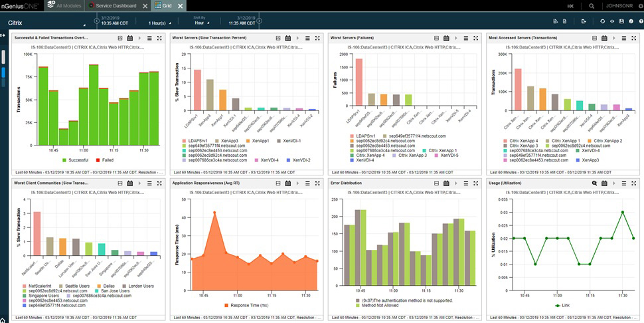
Task: Maximize the Successful & Failed Transactions panel
Action: tap(159, 39)
